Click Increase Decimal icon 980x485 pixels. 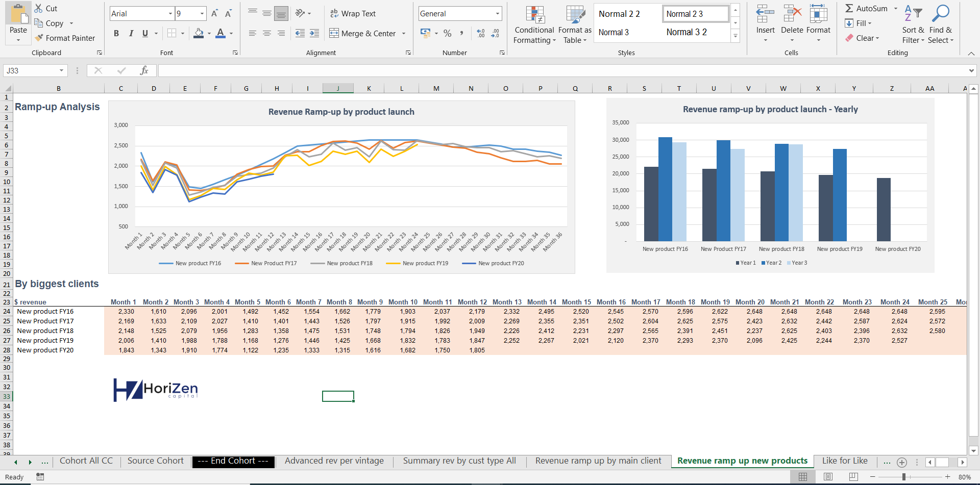480,33
